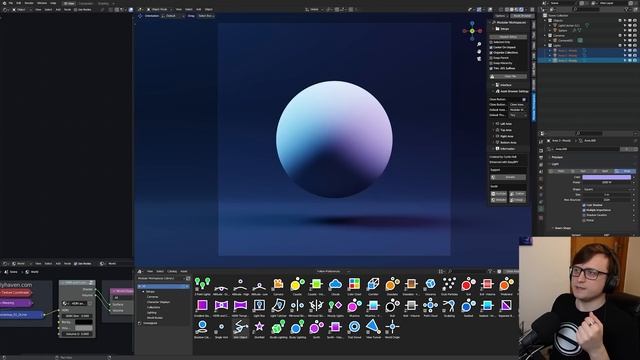Click the light Power value field
This screenshot has height=360, width=640.
point(607,182)
